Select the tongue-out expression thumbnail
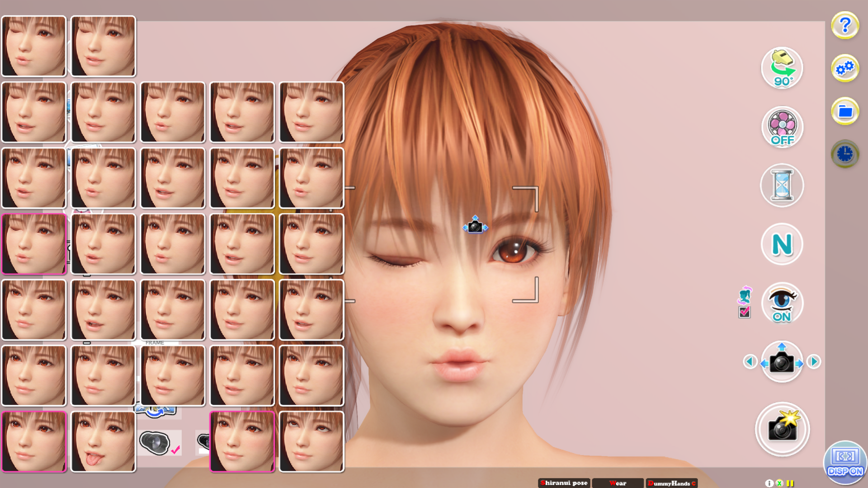Viewport: 868px width, 488px height. 103,441
